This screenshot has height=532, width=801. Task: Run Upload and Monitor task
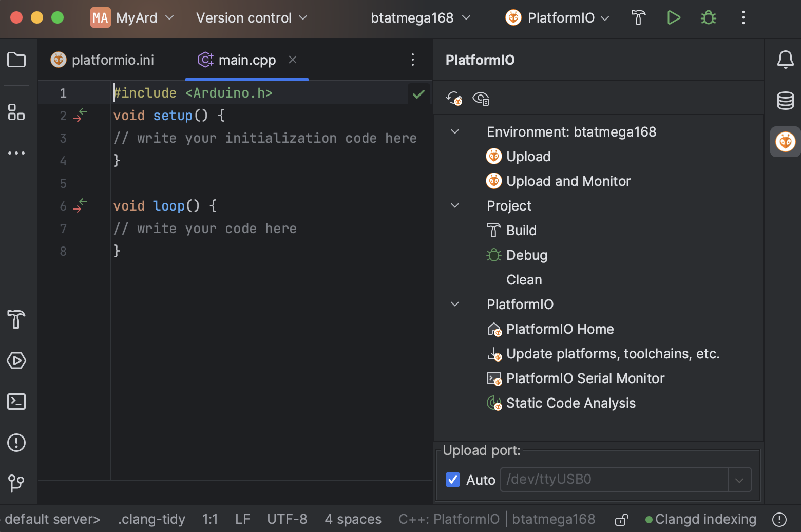click(x=558, y=181)
